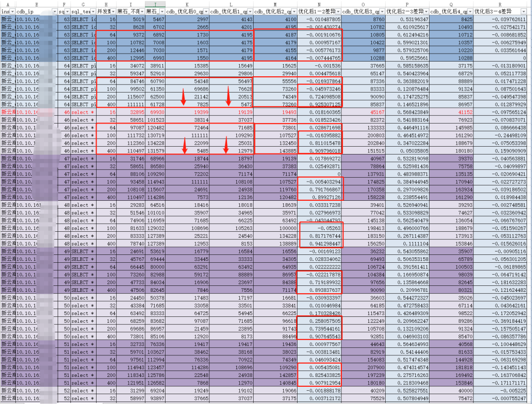
Task: Open the cdb_优化后0 column filter arrow
Action: (205, 11)
